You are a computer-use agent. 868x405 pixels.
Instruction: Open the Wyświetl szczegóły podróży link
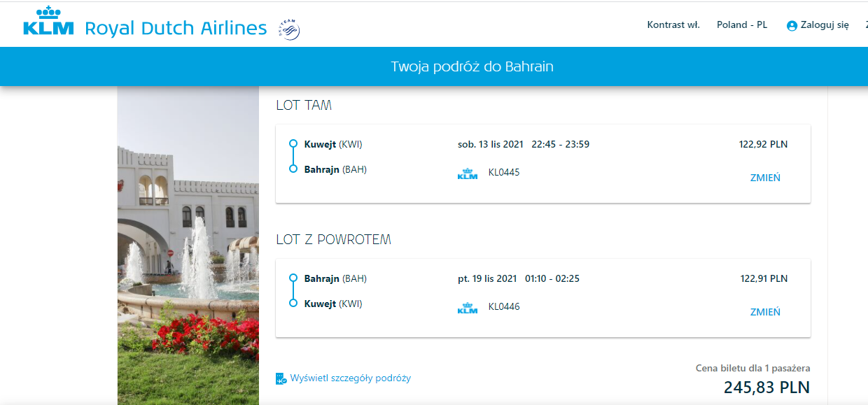(351, 378)
